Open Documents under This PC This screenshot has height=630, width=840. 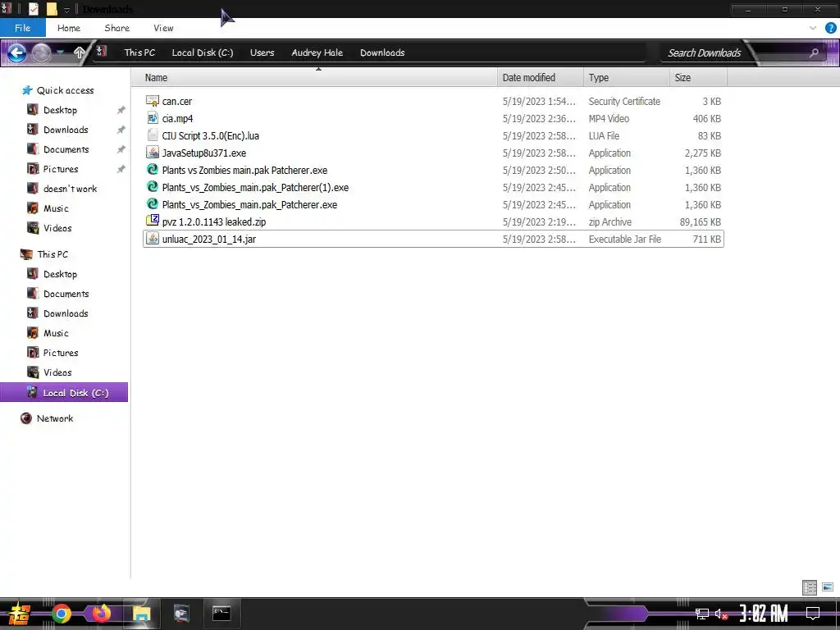pos(66,294)
